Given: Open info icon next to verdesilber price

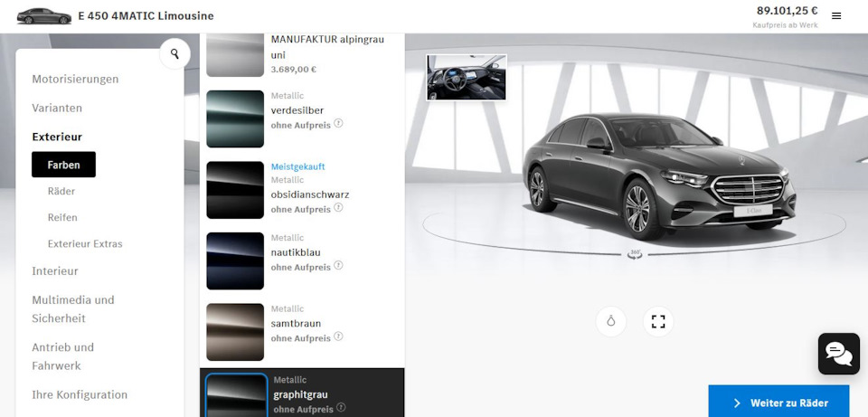Looking at the screenshot, I should tap(338, 123).
